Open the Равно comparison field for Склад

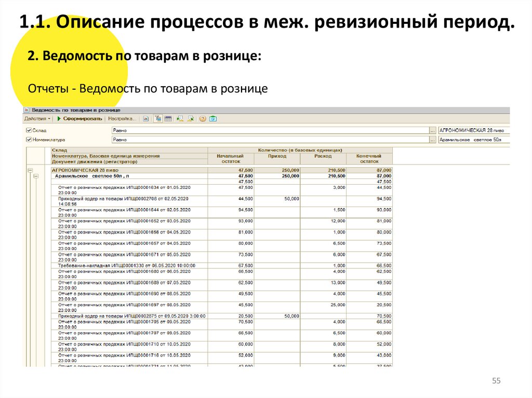point(270,130)
